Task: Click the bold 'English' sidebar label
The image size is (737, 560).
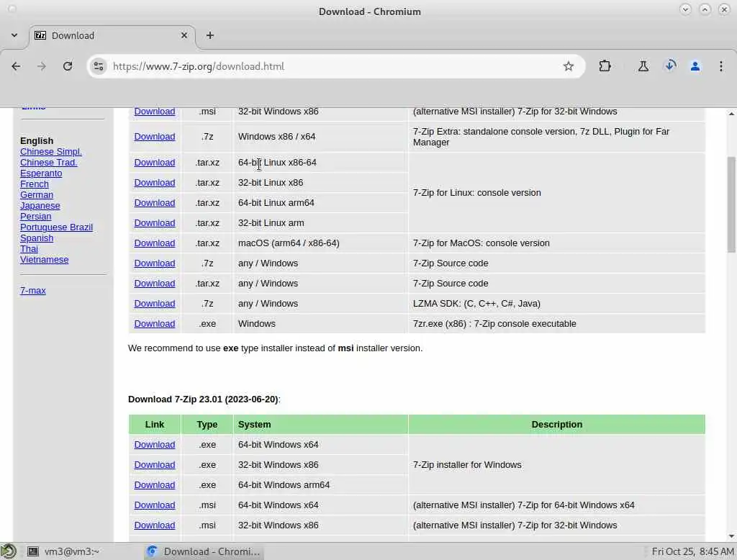Action: (x=37, y=140)
